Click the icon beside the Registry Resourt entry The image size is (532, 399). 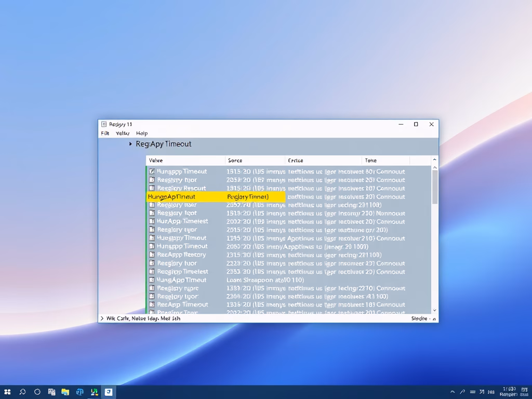[152, 188]
